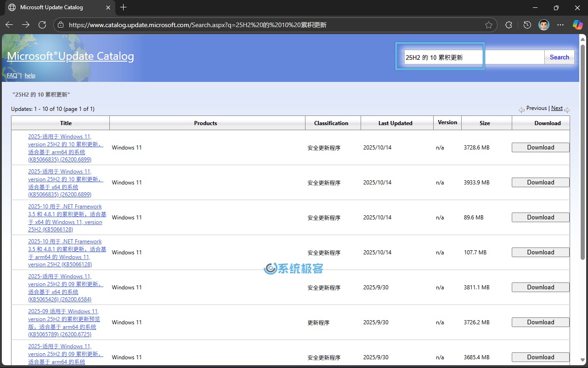Click the search box containing 25H2 query
Viewport: 588px width, 368px height.
(443, 57)
